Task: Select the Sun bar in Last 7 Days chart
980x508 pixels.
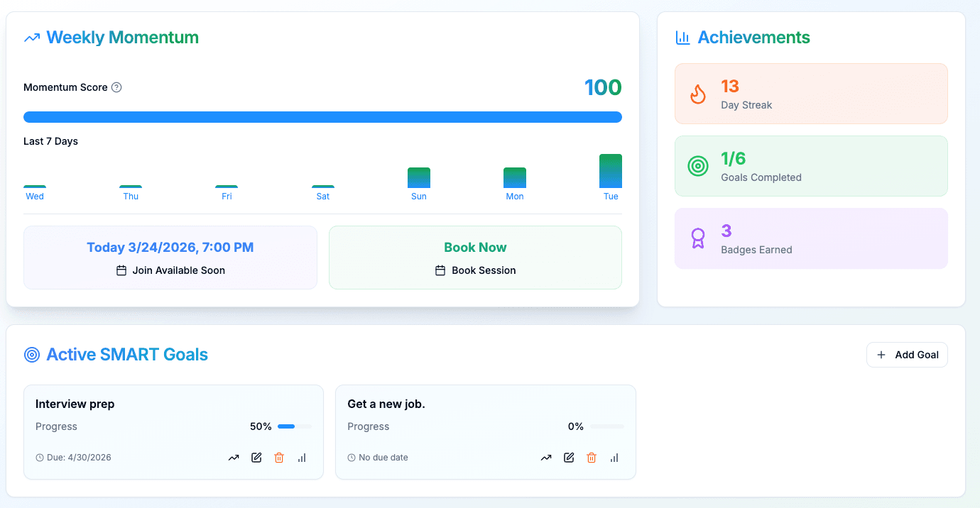Action: [x=419, y=177]
